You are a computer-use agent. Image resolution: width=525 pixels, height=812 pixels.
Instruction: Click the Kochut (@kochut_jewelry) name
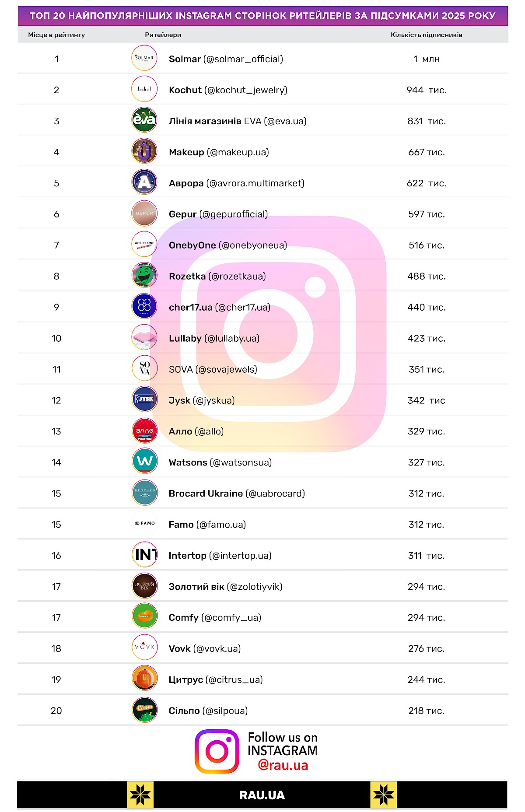[228, 90]
